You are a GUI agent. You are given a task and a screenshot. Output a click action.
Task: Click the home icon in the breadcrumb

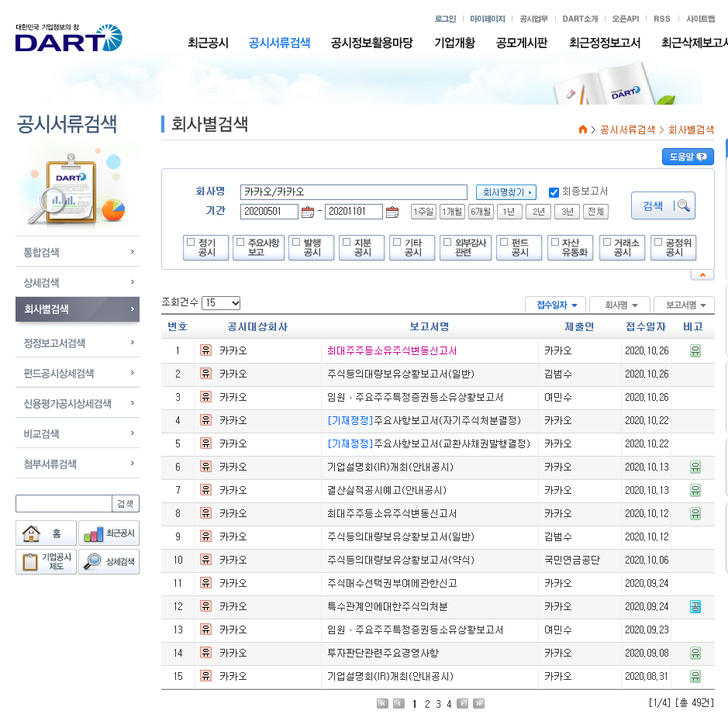pos(583,129)
